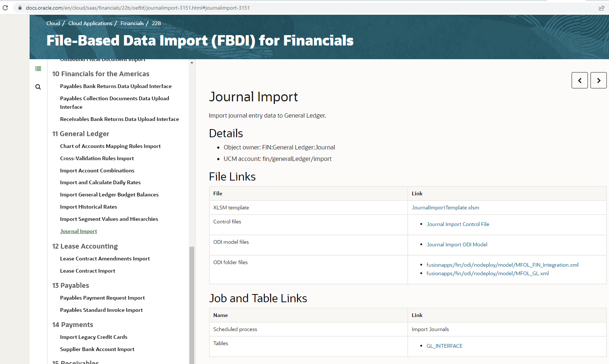609x364 pixels.
Task: Open the GL_INTERFACE table link
Action: coord(444,346)
